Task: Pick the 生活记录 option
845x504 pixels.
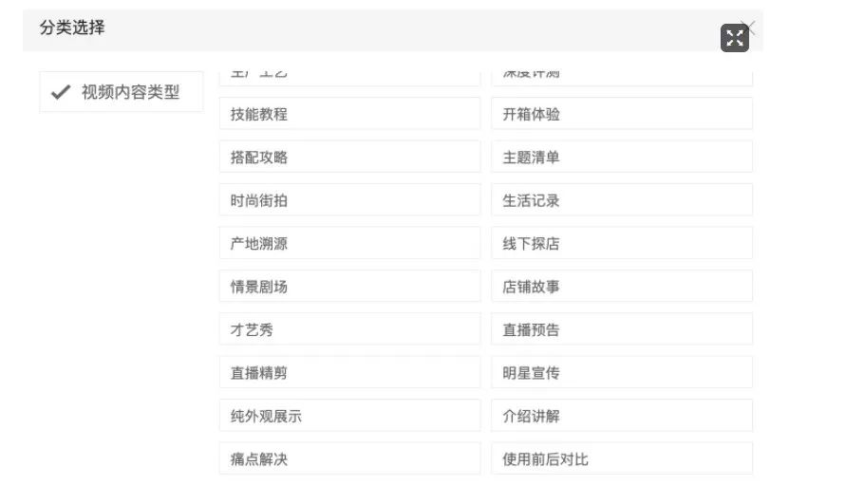Action: coord(622,200)
